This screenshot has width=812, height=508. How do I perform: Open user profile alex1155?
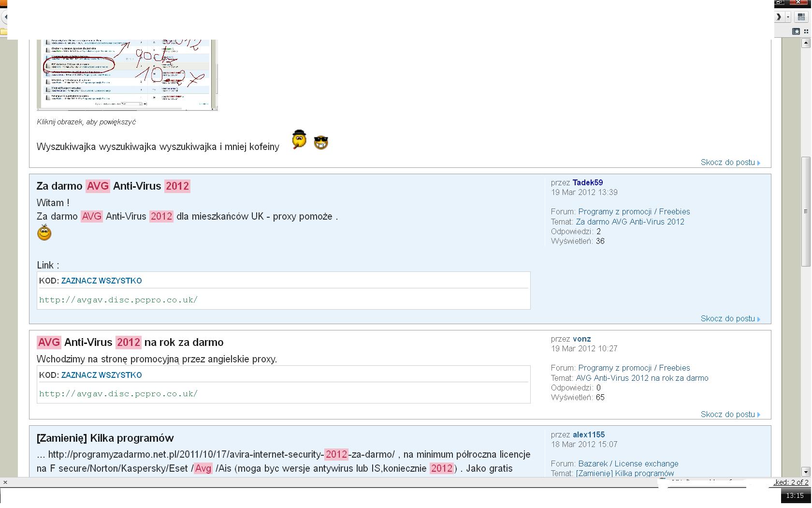click(x=589, y=435)
